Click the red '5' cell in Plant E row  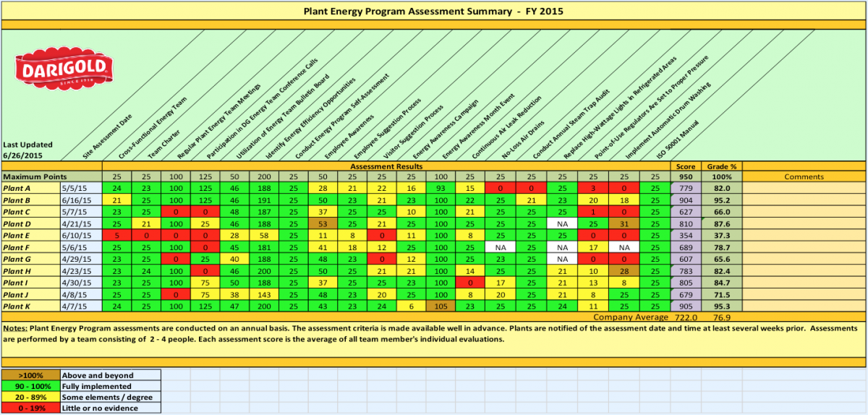(116, 235)
